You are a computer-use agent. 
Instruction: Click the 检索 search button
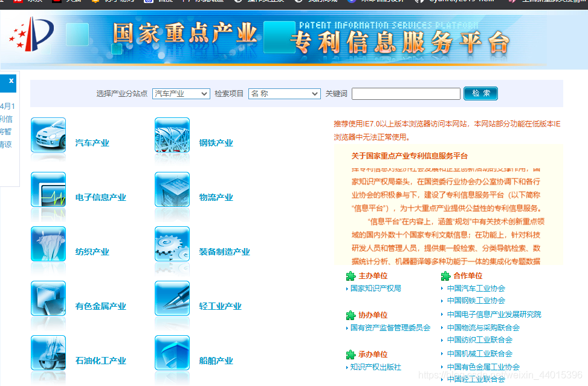tap(481, 94)
